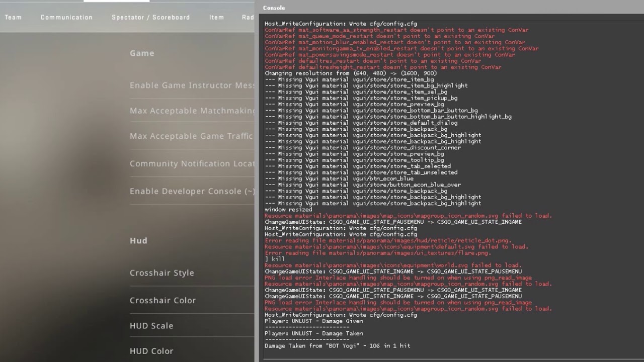Image resolution: width=644 pixels, height=362 pixels.
Task: Click the '] kill' command line
Action: [274, 259]
